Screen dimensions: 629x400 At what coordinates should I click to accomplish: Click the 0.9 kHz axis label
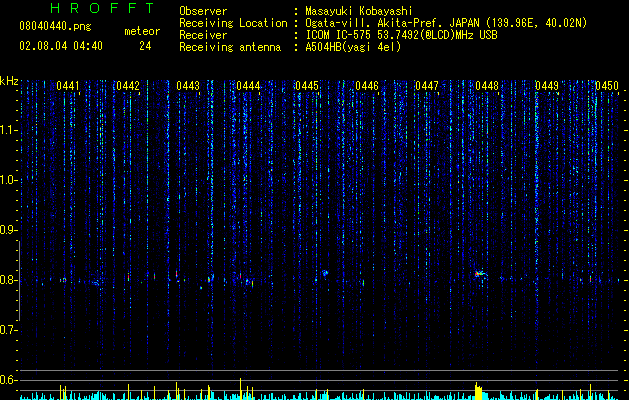[8, 230]
